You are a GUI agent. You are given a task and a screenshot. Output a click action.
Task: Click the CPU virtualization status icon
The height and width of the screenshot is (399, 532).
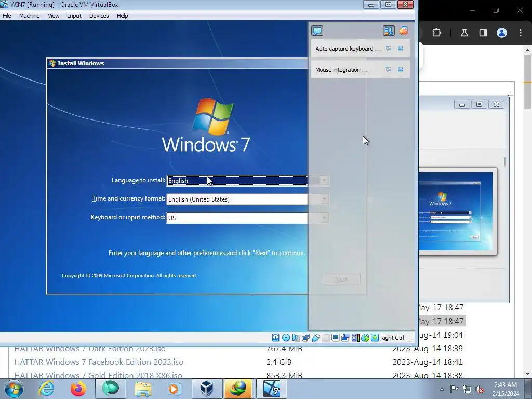coord(355,338)
